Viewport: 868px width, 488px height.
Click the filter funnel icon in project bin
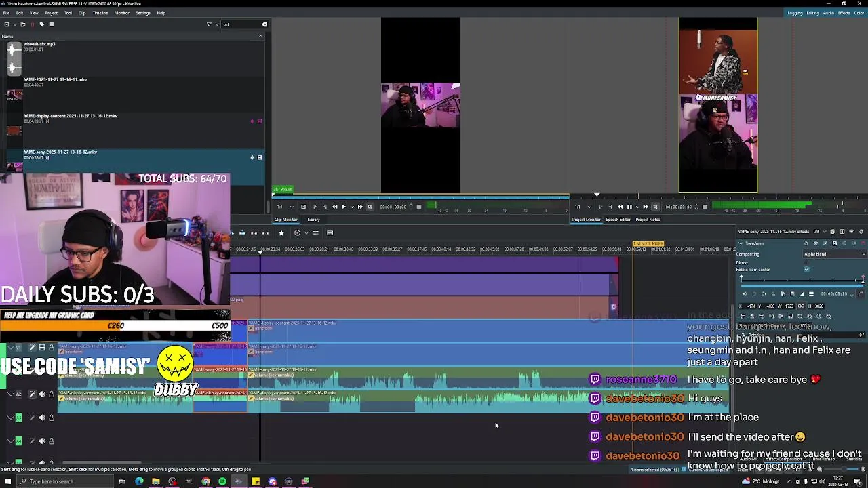tap(209, 24)
